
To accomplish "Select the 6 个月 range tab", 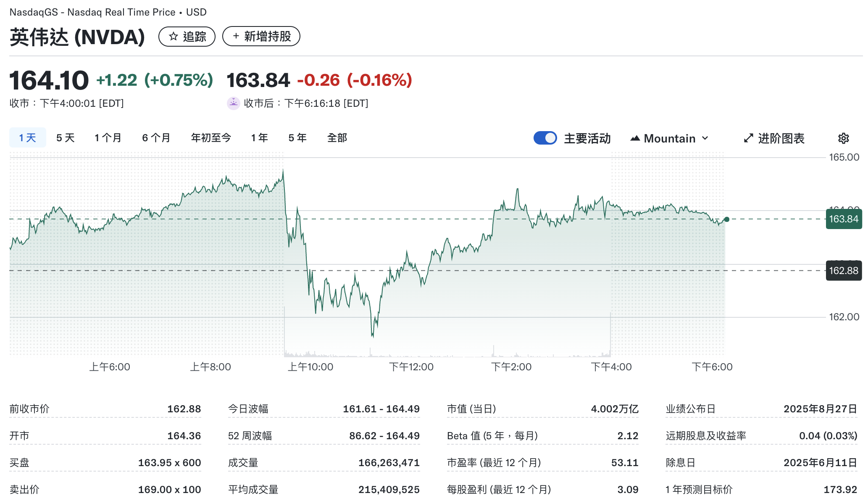I will (156, 138).
